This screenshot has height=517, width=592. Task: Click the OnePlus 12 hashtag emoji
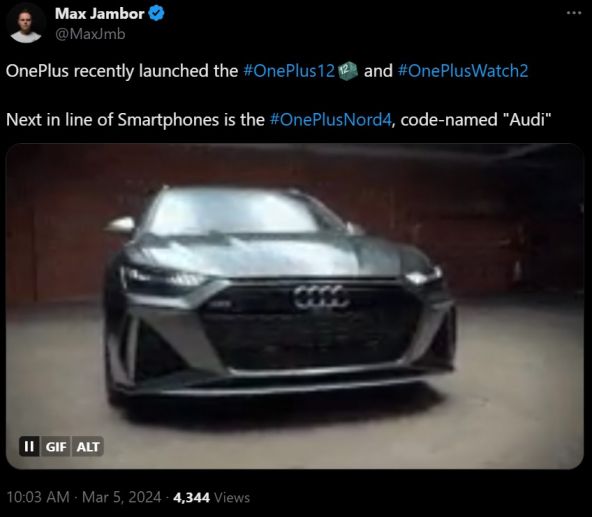pos(348,71)
